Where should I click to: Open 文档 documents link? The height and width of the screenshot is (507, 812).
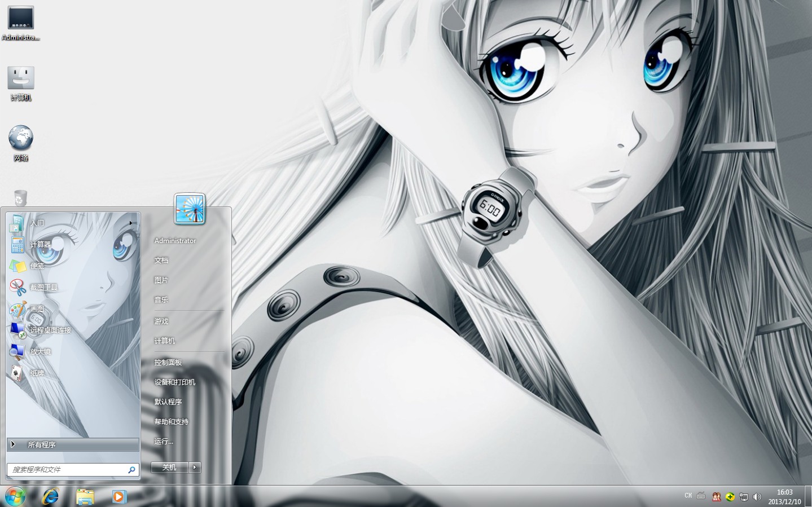tap(161, 261)
